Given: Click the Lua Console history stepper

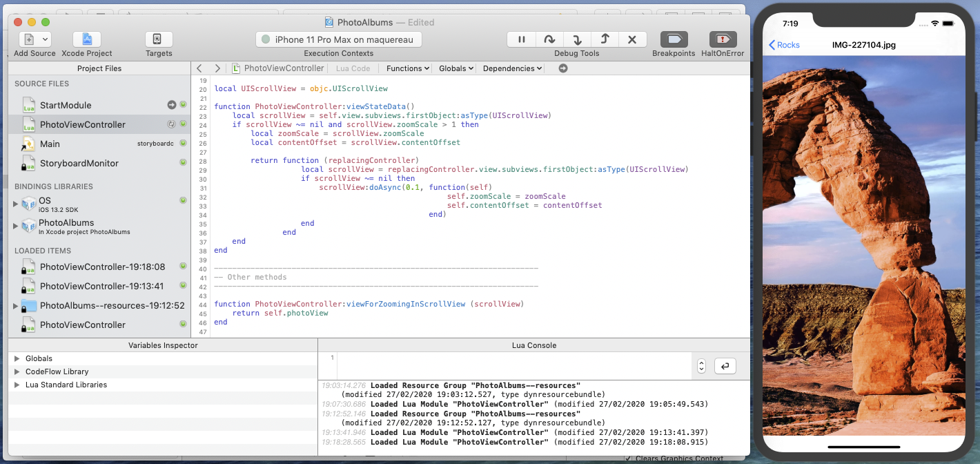Looking at the screenshot, I should (701, 366).
